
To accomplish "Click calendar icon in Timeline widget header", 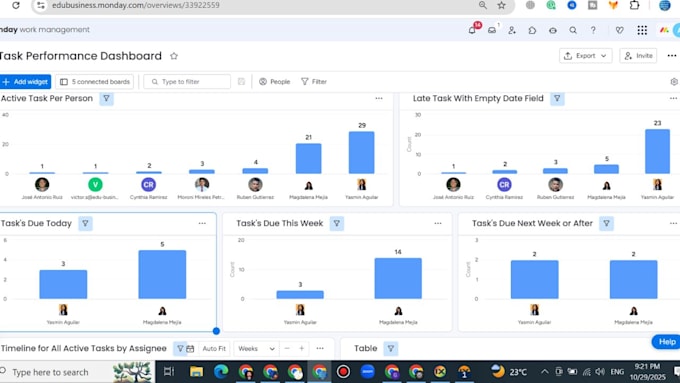I will click(x=190, y=348).
